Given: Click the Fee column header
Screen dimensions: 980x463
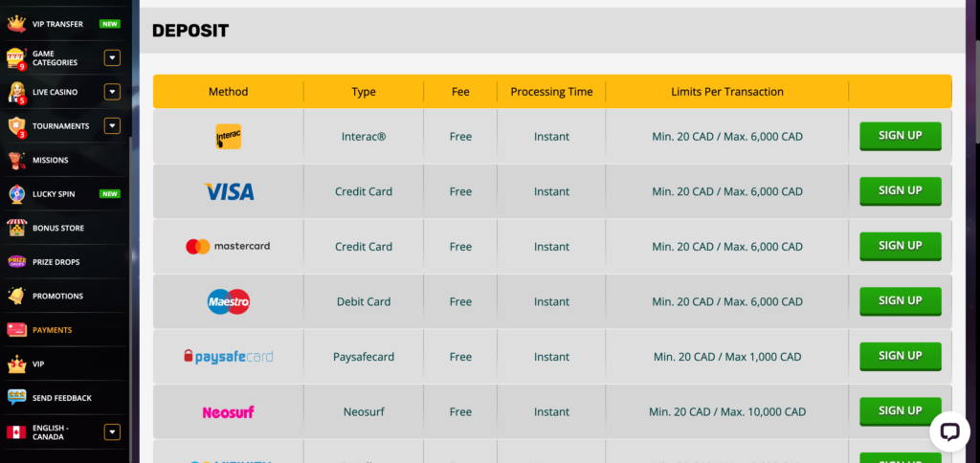Looking at the screenshot, I should [x=460, y=92].
